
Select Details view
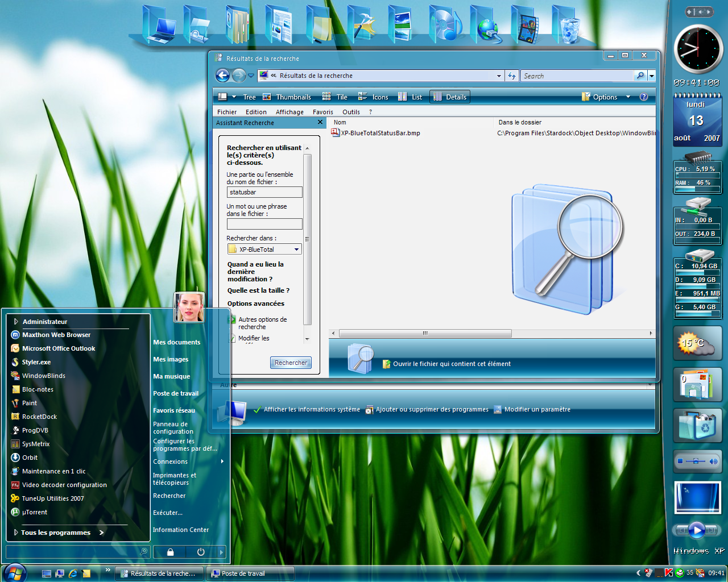click(x=450, y=97)
